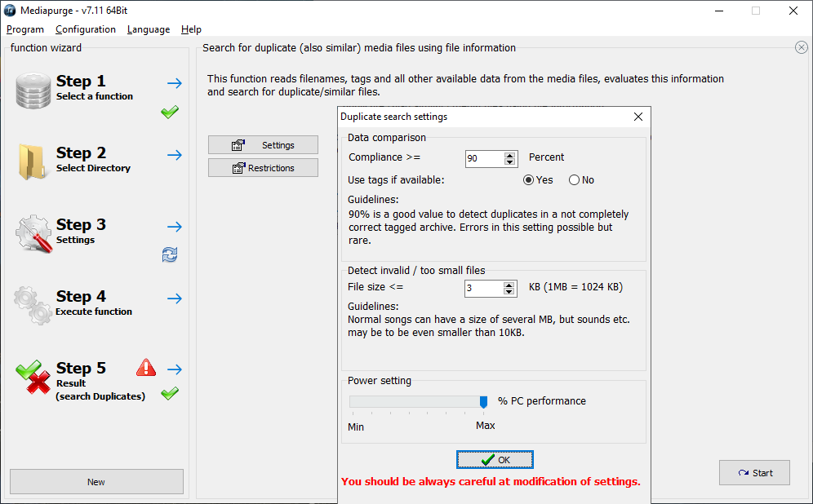Click the Min label under the slider
813x504 pixels.
(356, 427)
